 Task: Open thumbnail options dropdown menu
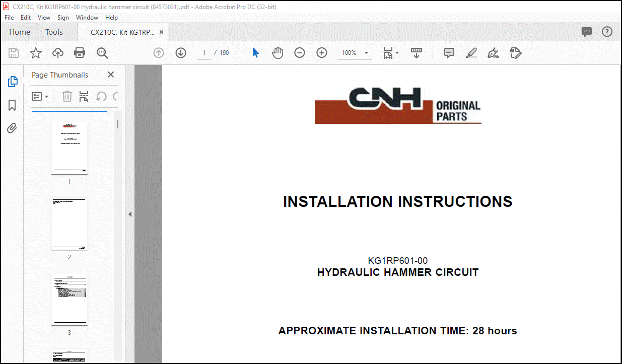click(40, 96)
